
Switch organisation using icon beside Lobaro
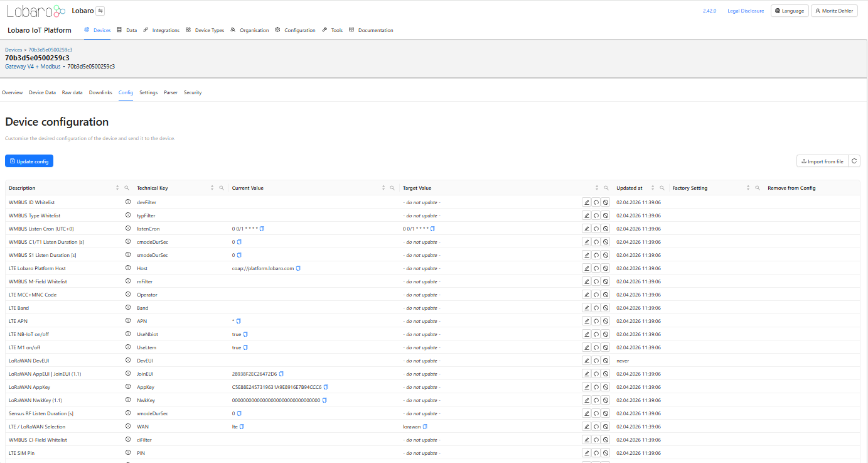click(x=100, y=11)
